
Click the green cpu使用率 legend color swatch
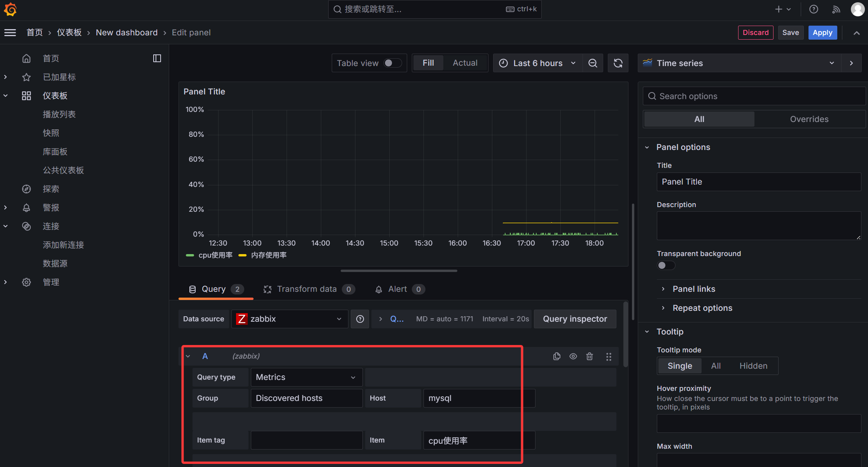190,255
